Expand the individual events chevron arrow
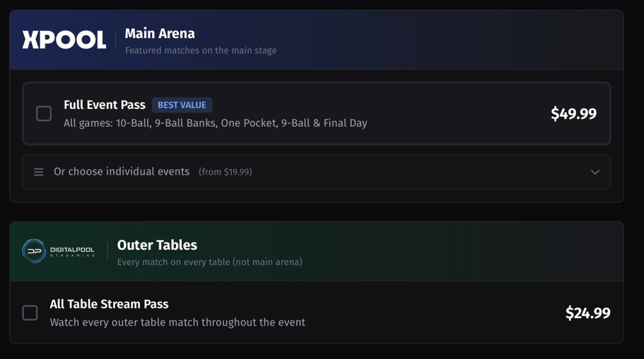The width and height of the screenshot is (644, 359). [x=595, y=172]
